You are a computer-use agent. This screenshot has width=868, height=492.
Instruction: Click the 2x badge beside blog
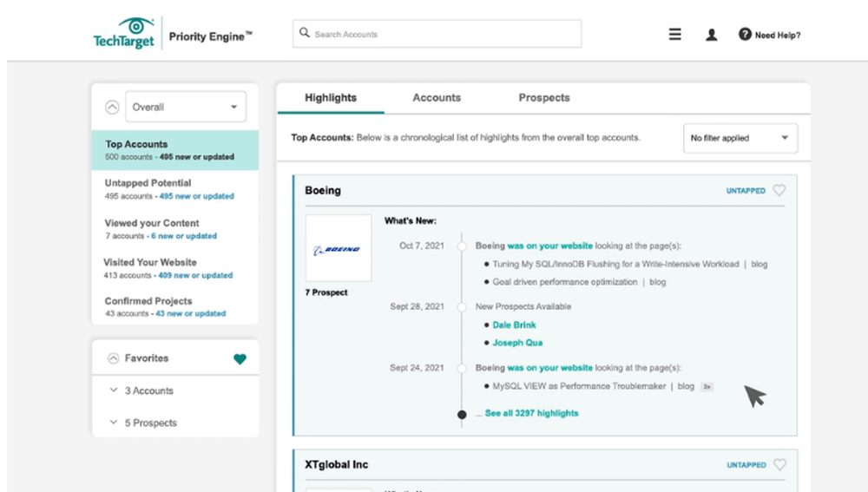click(707, 387)
